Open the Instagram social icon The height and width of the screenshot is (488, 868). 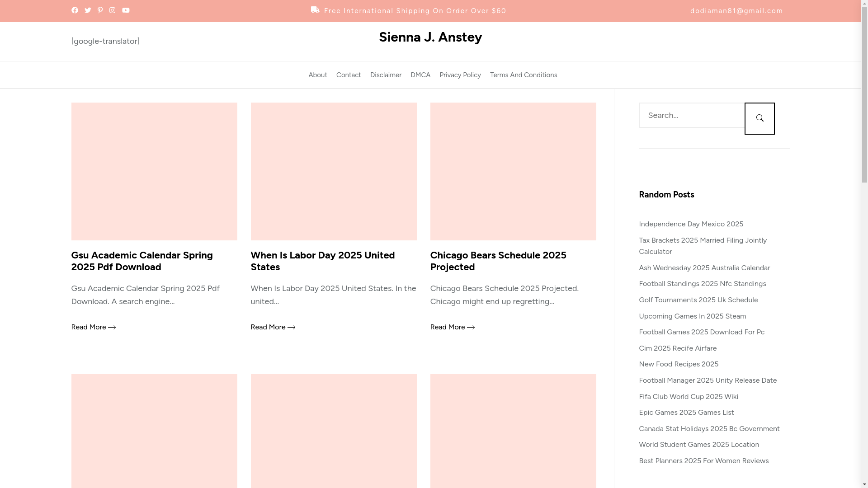point(112,10)
